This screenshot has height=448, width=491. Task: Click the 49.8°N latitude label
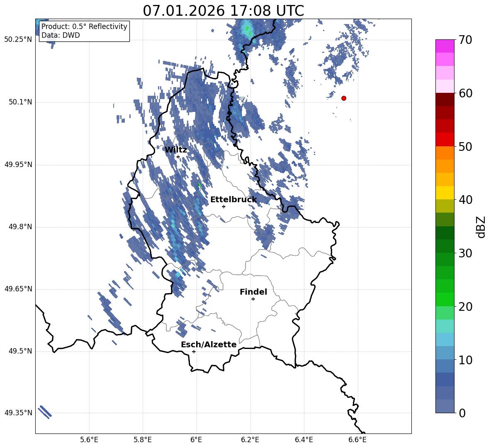click(x=20, y=227)
